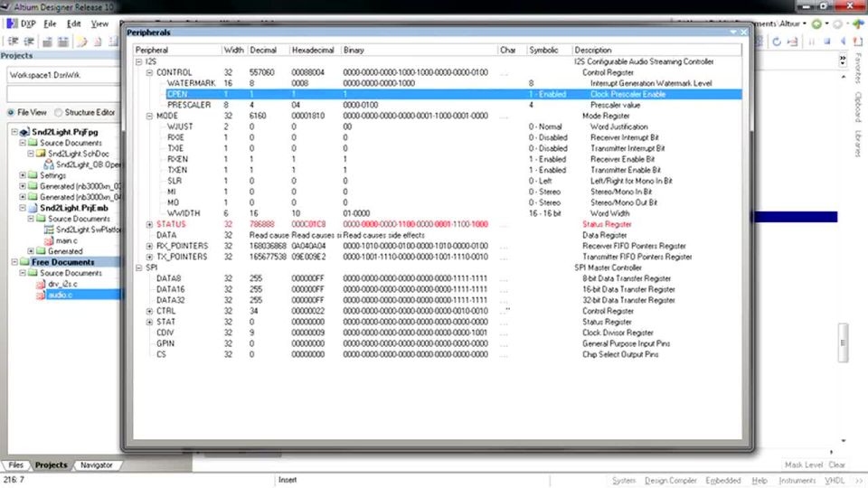Expand the toolbar overflow chevron at right
This screenshot has height=488, width=868.
click(843, 60)
